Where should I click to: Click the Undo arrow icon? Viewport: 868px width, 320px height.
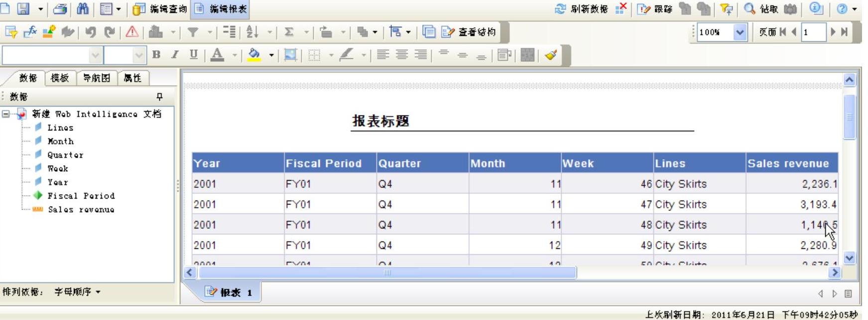click(90, 32)
